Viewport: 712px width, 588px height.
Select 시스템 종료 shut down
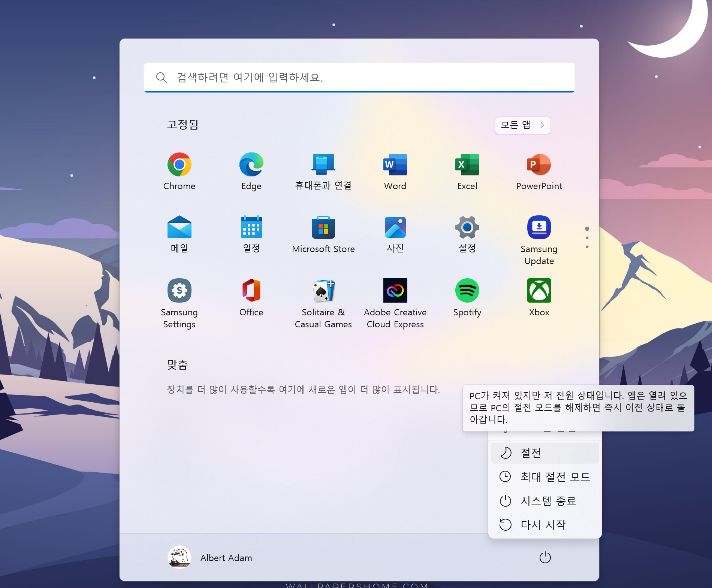click(545, 501)
